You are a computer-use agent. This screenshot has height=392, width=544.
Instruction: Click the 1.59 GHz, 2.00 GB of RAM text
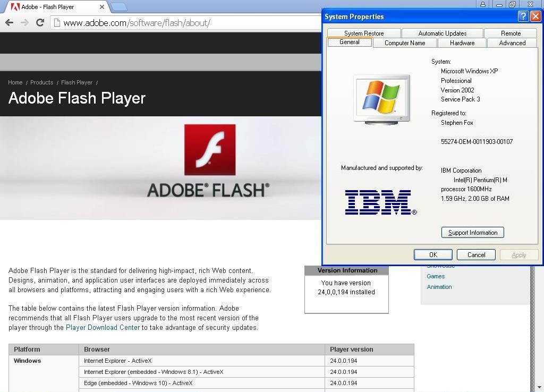click(x=475, y=199)
